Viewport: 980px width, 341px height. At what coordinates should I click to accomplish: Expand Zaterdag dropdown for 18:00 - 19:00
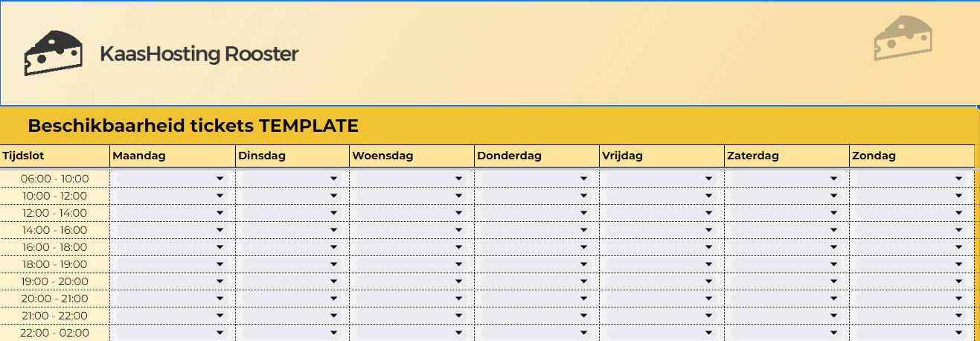[x=834, y=264]
